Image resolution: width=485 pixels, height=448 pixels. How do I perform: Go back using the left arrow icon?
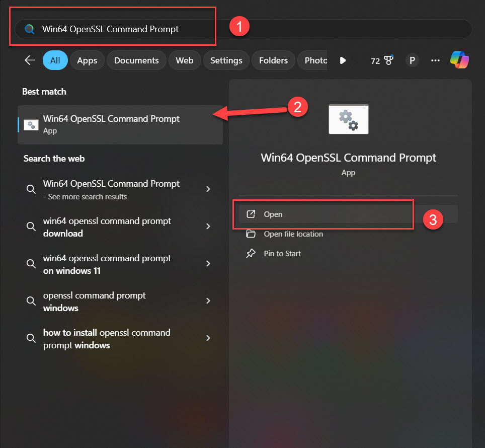30,60
